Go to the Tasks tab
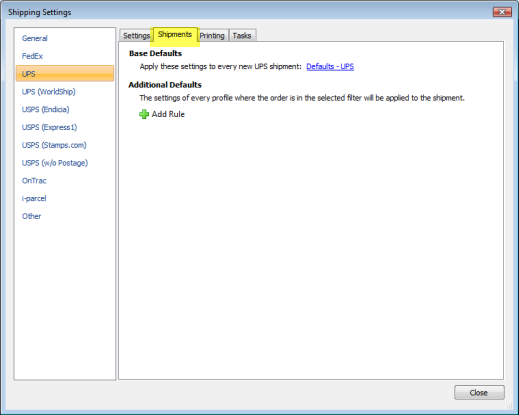Viewport: 519px width, 415px height. coord(242,35)
